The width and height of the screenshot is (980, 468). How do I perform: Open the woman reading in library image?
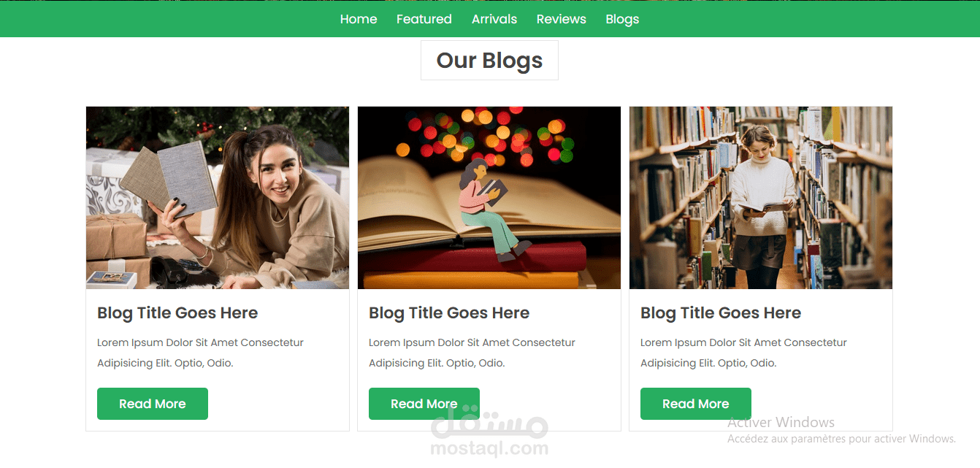761,198
